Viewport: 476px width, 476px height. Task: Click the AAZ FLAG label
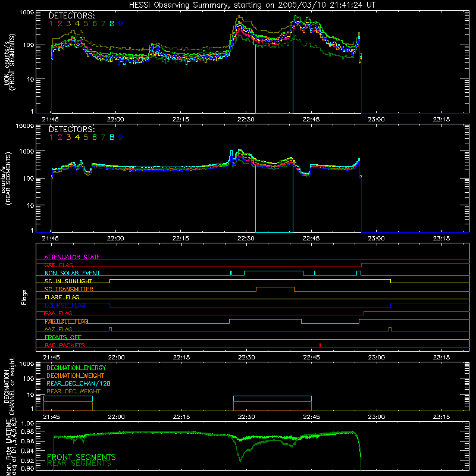[58, 330]
